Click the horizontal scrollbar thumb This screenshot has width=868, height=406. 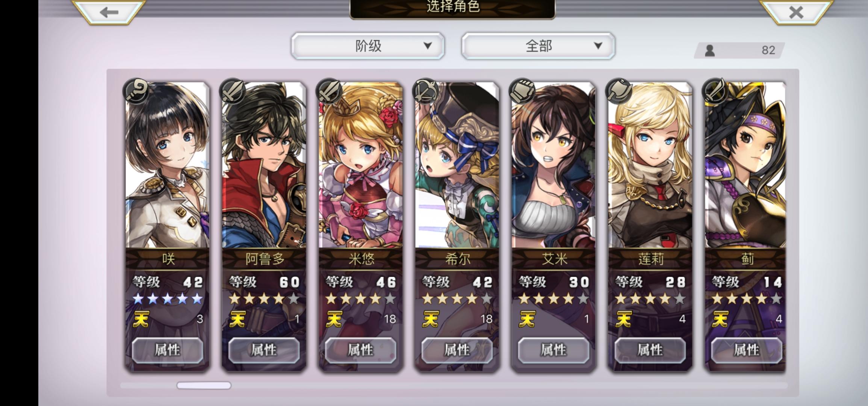click(x=204, y=385)
